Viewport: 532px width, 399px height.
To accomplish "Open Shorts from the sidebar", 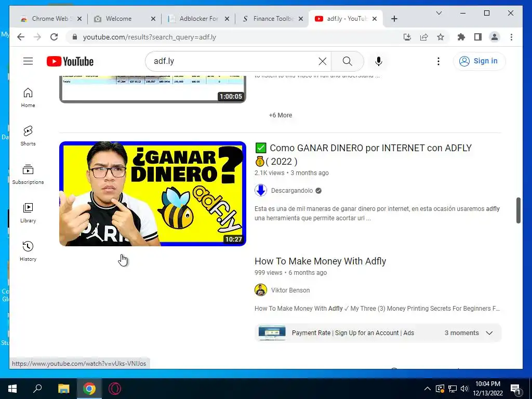I will click(28, 136).
